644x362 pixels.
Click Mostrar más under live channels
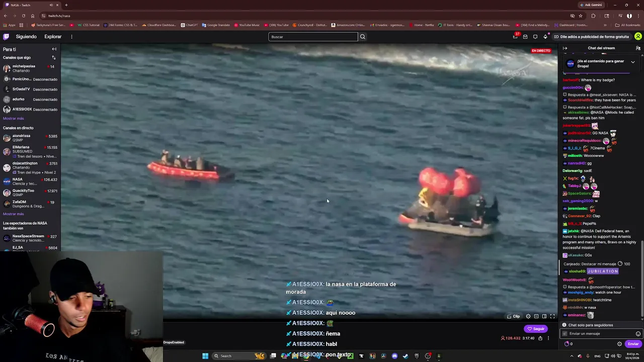coord(14,214)
